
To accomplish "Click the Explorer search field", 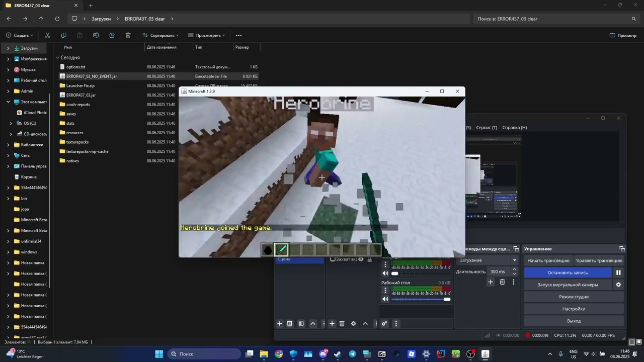I will 556,19.
